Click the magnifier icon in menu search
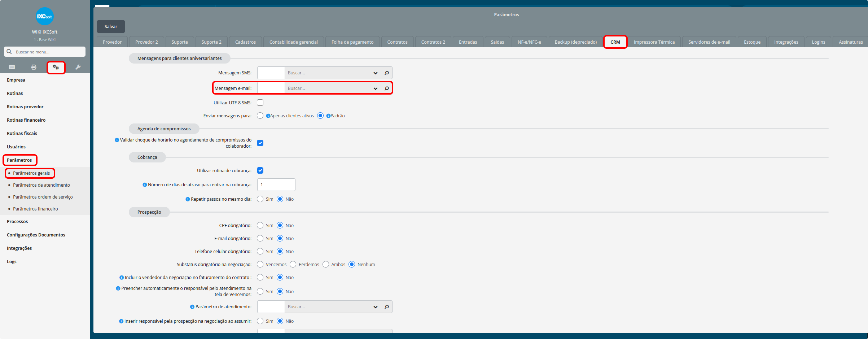Image resolution: width=868 pixels, height=339 pixels. (9, 52)
